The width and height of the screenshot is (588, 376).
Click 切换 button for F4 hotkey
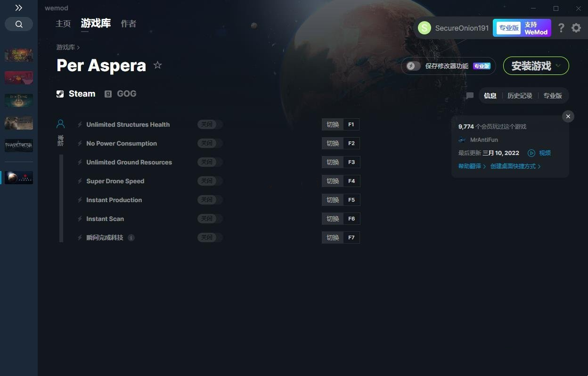[x=333, y=181]
